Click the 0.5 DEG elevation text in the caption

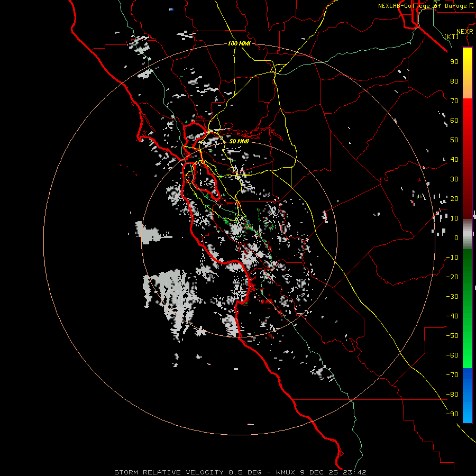[x=245, y=472]
